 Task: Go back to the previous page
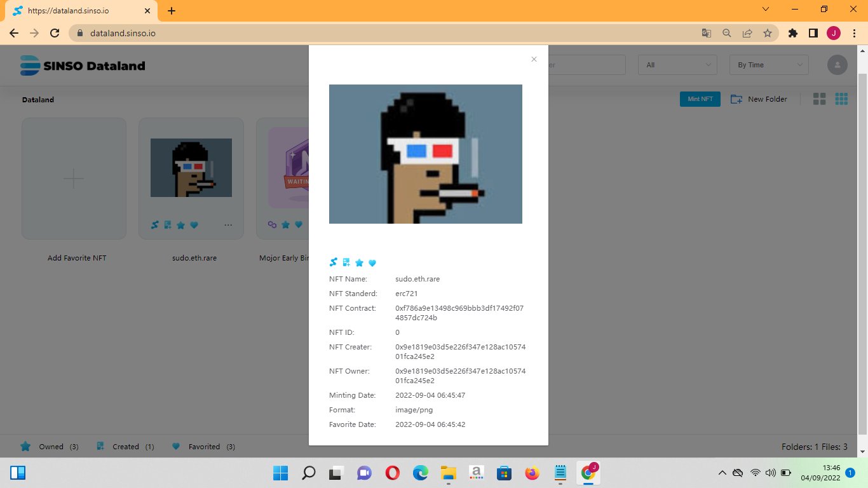tap(14, 33)
